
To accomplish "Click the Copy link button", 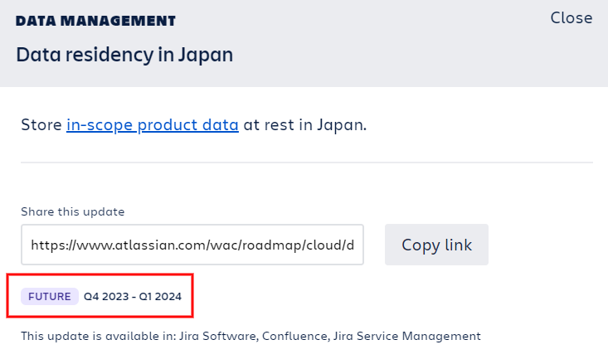I will pyautogui.click(x=436, y=245).
